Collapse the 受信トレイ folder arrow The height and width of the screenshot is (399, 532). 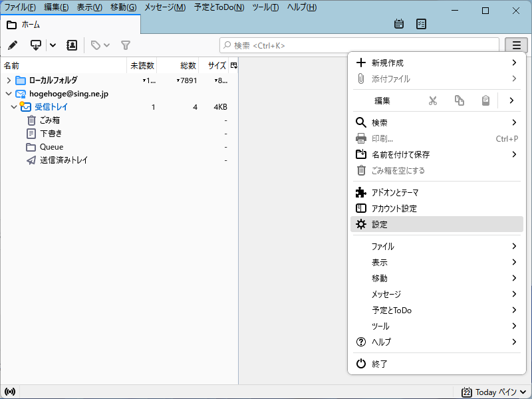tap(14, 107)
